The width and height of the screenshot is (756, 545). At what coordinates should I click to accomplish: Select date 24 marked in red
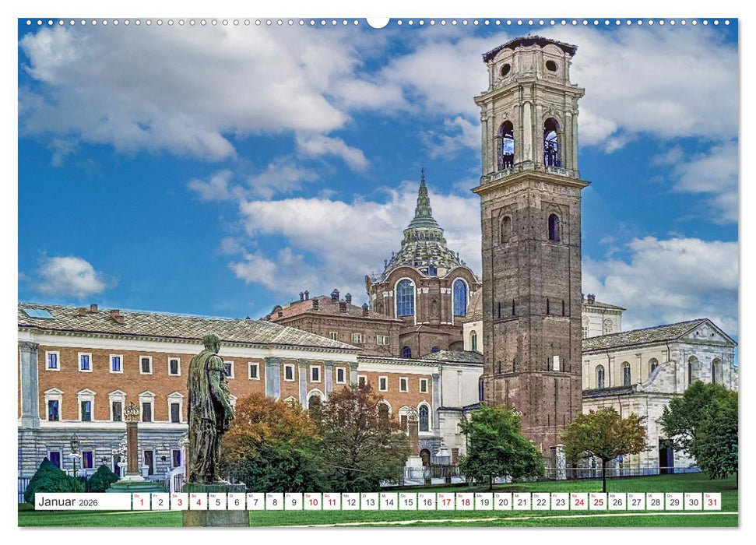[x=579, y=504]
